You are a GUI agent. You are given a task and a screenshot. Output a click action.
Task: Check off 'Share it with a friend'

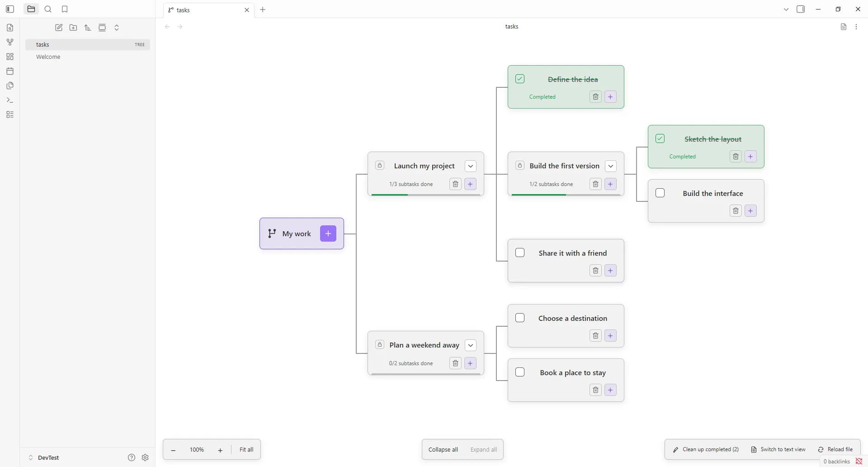(520, 253)
